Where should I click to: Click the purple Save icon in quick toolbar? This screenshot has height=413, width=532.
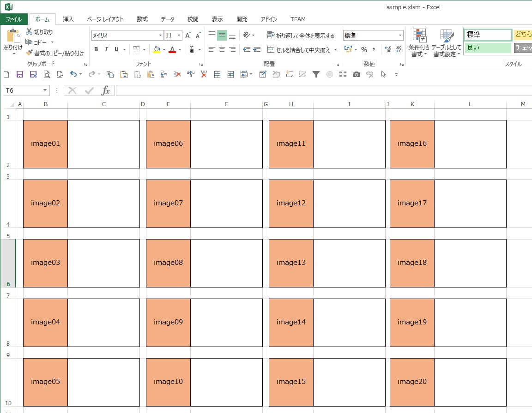19,74
